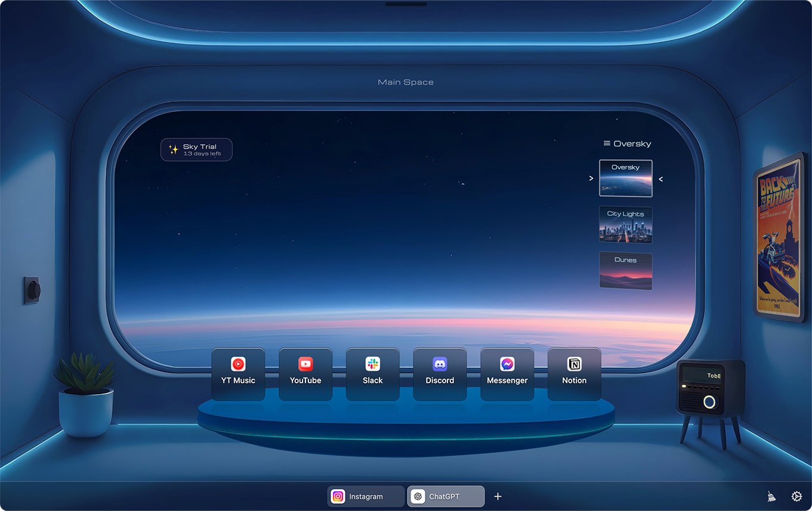Open the Oversky hamburger menu
The image size is (812, 511).
(607, 144)
